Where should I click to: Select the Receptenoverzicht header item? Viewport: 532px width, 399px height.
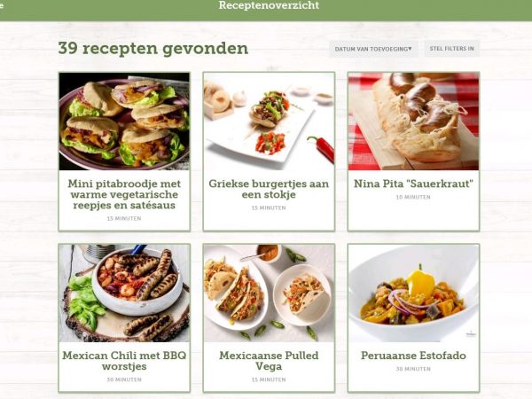tap(269, 5)
